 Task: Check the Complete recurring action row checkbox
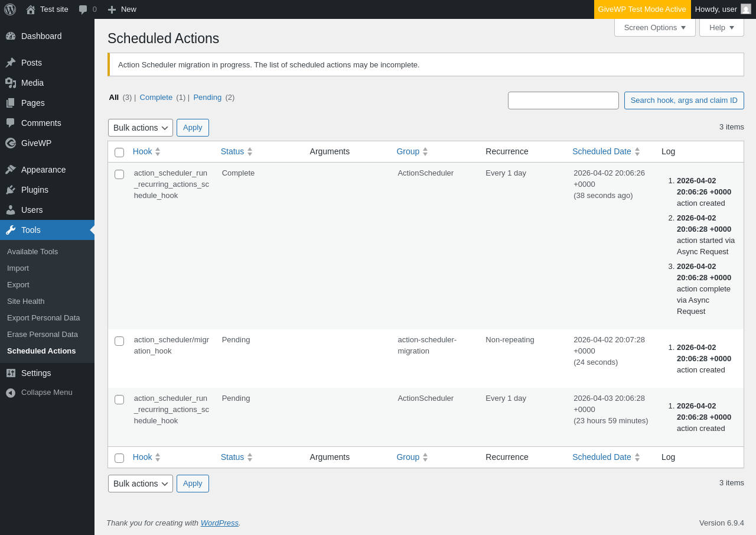coord(119,174)
